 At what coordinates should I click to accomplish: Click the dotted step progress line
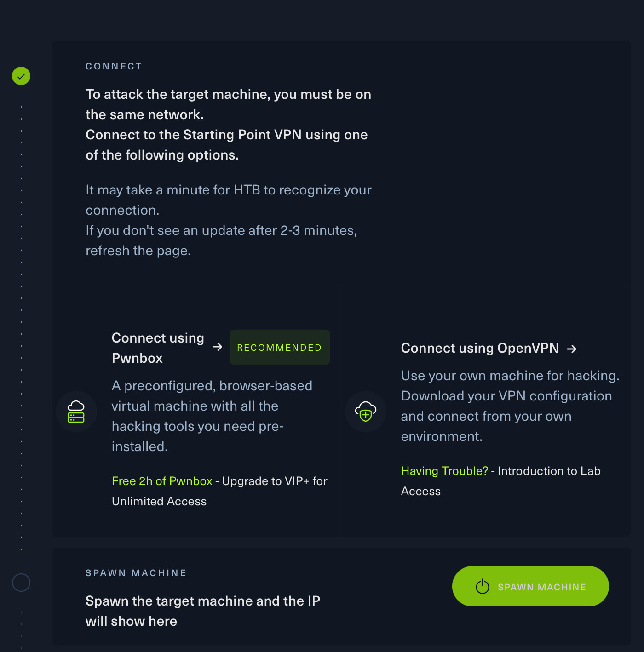coord(22,322)
